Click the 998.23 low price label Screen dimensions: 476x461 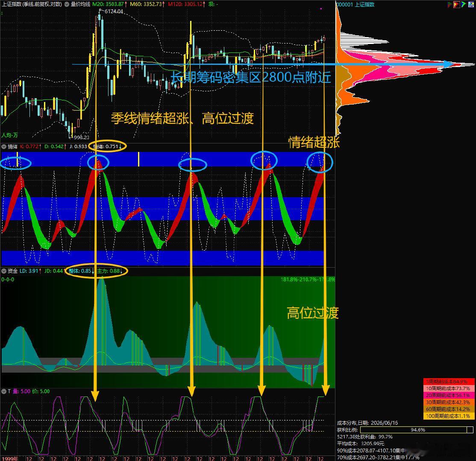81,137
